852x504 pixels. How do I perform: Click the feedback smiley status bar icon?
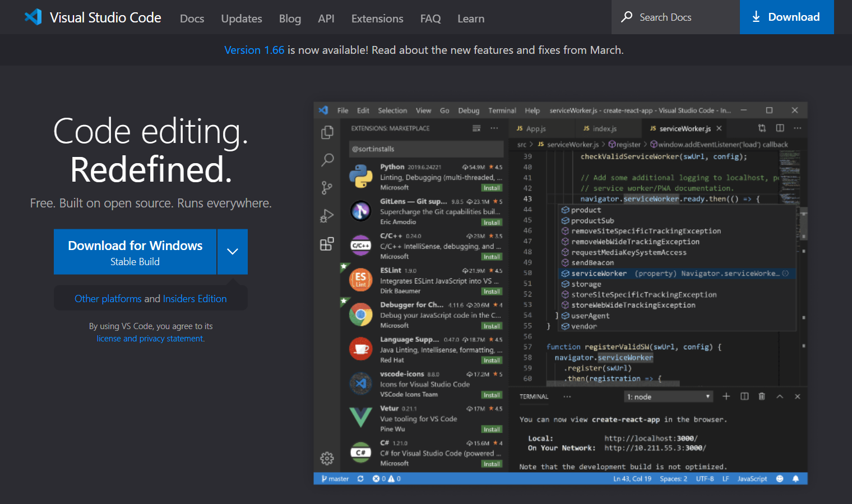780,479
